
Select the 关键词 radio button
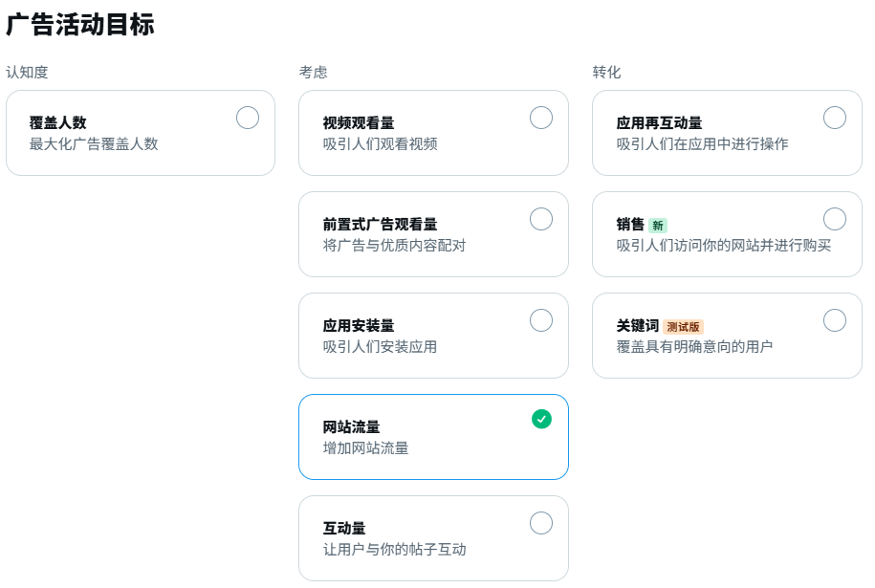(x=834, y=320)
